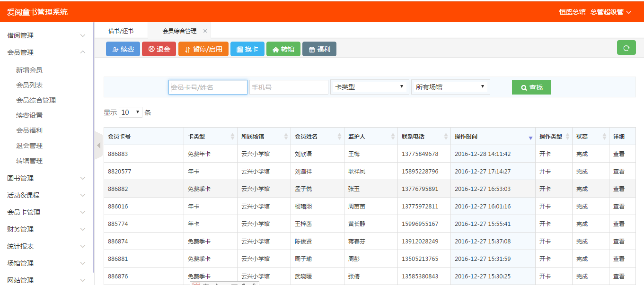Close the 会员综合管理 tab
Screen dimensions: 644x285
coord(205,31)
